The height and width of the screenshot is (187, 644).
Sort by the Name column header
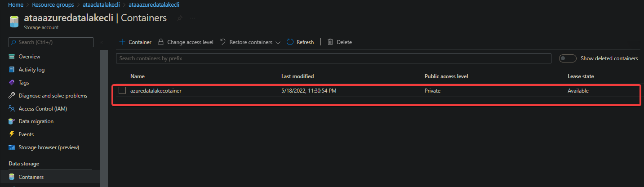point(138,76)
